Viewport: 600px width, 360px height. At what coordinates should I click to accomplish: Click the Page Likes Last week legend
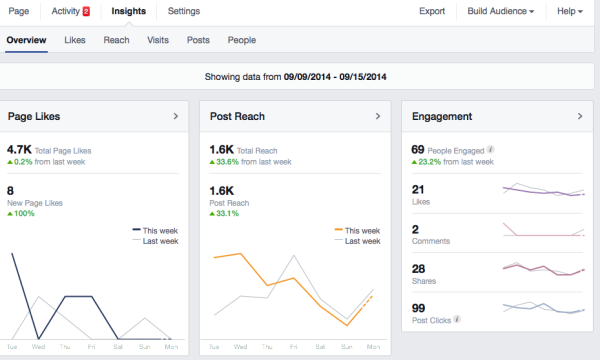tap(155, 241)
